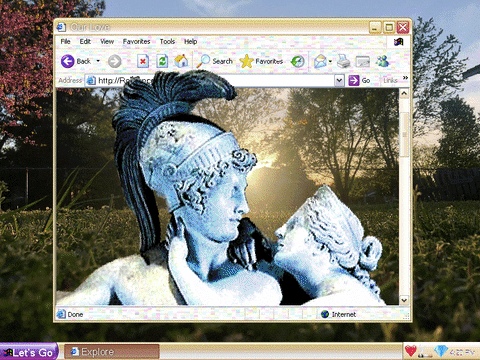Print the page with printer icon
The image size is (480, 360).
[344, 61]
